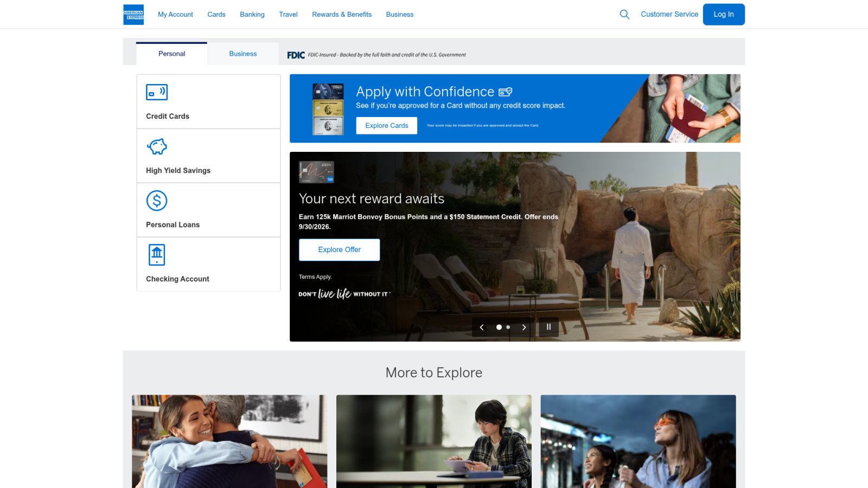Click the Explore Cards button
Image resolution: width=868 pixels, height=488 pixels.
click(x=387, y=125)
